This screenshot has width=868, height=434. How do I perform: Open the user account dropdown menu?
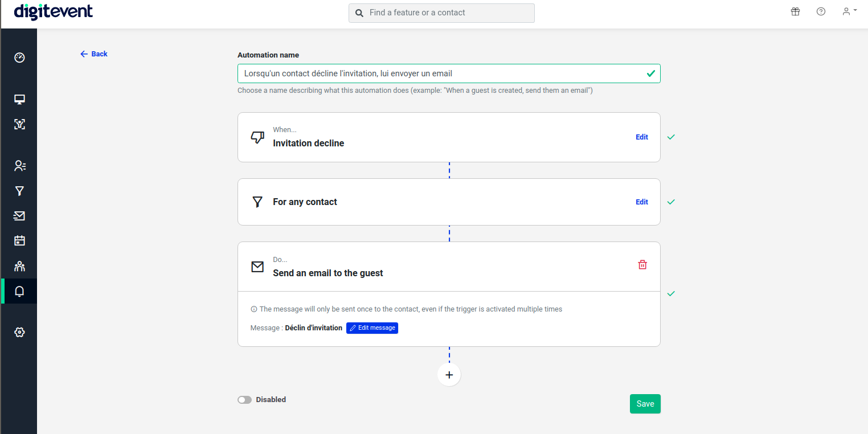click(x=849, y=11)
